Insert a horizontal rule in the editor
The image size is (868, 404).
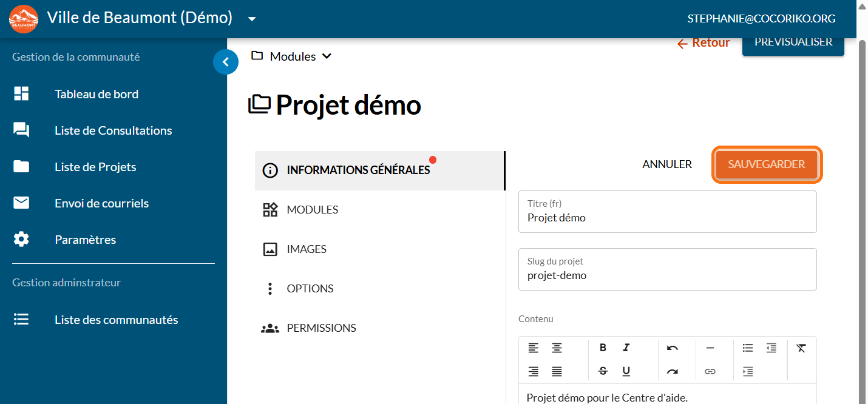click(710, 348)
